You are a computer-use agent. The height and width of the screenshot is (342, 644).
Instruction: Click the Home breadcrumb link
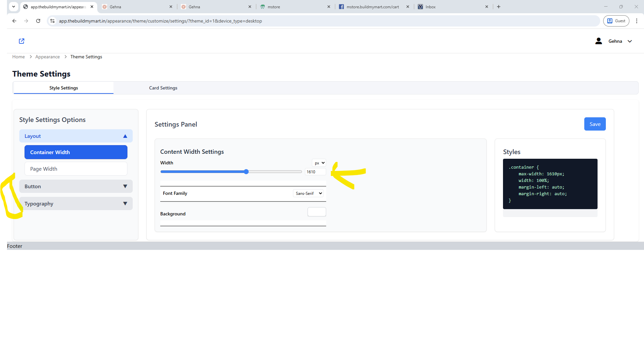[19, 57]
